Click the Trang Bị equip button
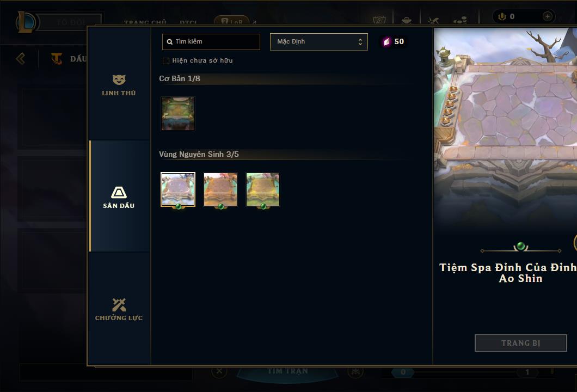 [x=520, y=343]
